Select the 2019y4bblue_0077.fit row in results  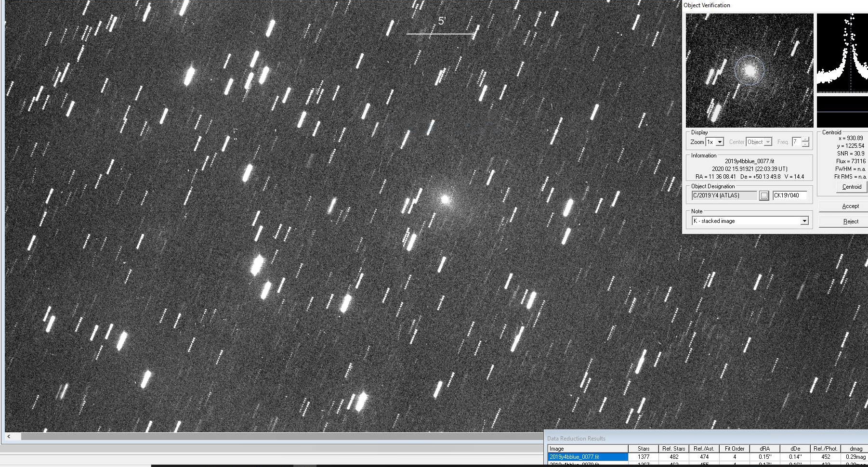(x=588, y=457)
